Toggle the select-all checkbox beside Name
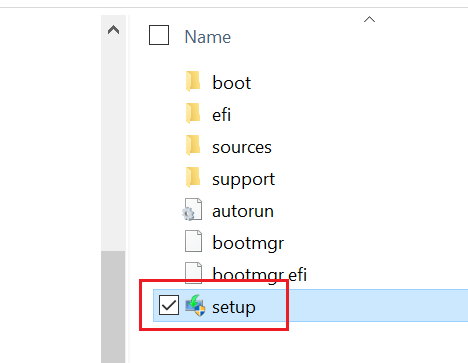 coord(159,35)
